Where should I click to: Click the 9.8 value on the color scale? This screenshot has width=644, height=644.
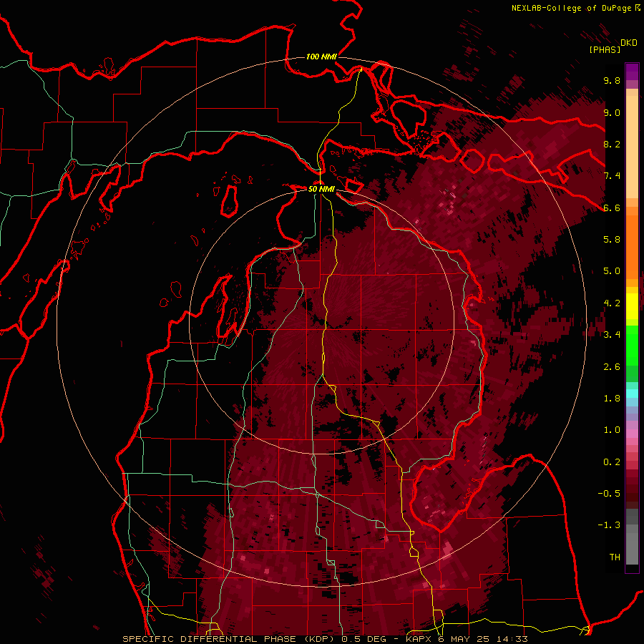point(612,80)
